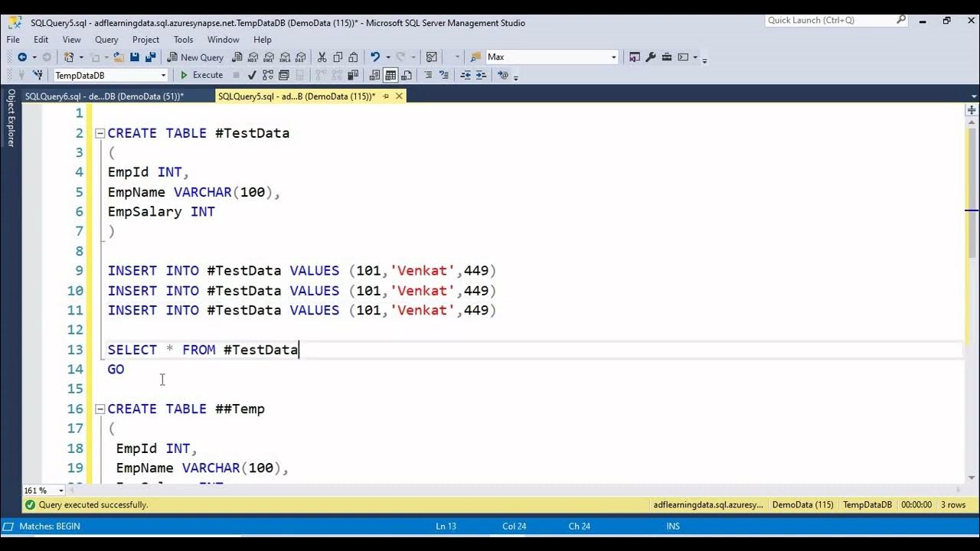Specify Values for Template Parameters icon
The width and height of the screenshot is (980, 551).
click(502, 75)
